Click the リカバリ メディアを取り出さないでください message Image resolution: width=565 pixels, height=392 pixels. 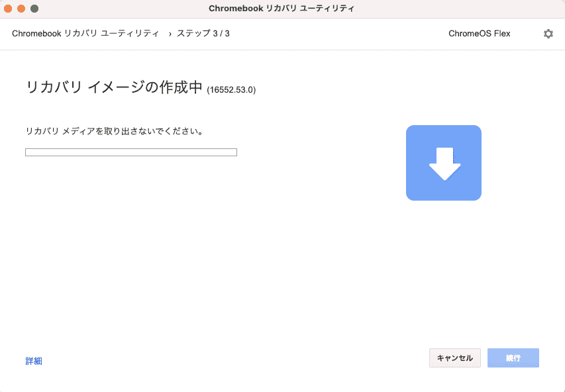tap(115, 131)
